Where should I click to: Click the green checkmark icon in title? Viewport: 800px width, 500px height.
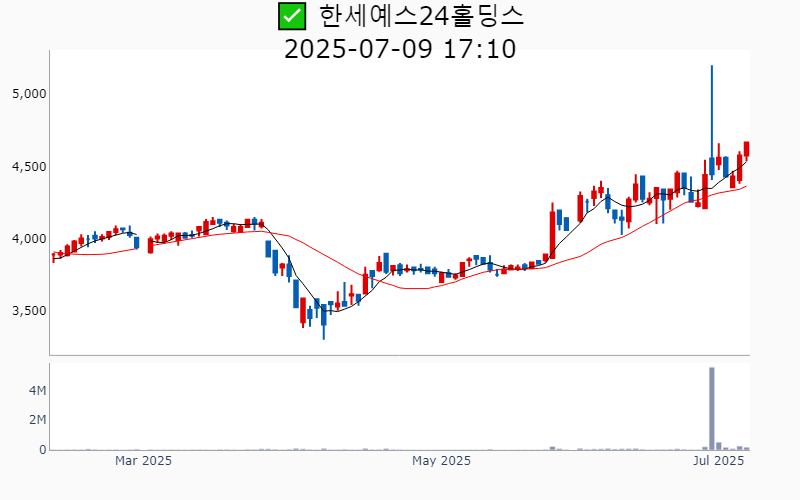tap(292, 16)
